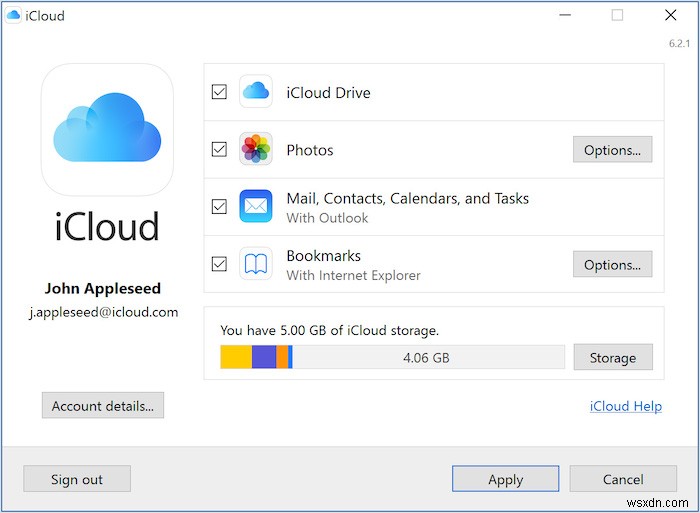
Task: Open Photos Options
Action: (x=612, y=150)
